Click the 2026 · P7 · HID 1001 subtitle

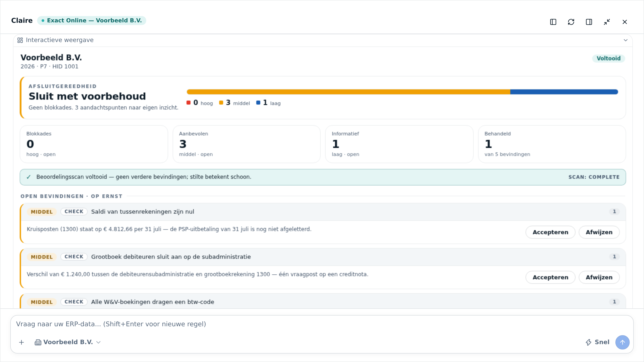pos(49,67)
